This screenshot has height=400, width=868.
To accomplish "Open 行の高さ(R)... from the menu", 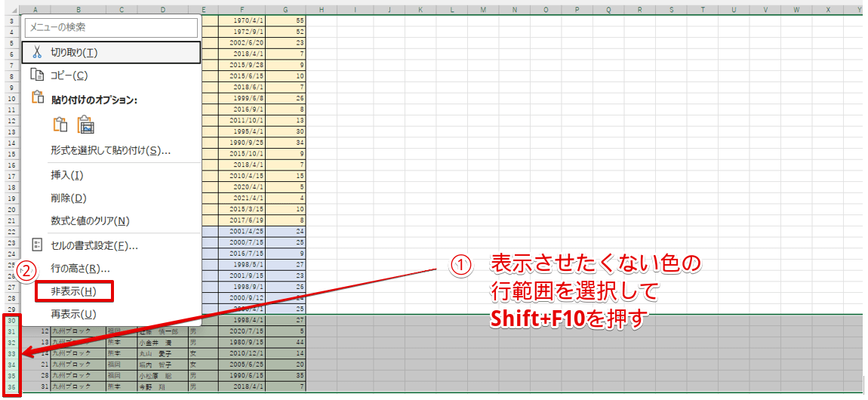I will (111, 269).
